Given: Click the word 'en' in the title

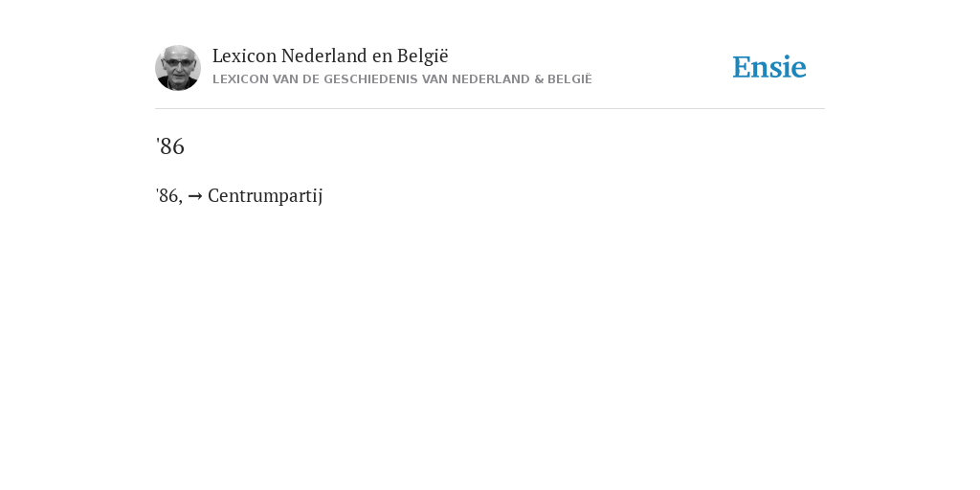Looking at the screenshot, I should point(382,56).
